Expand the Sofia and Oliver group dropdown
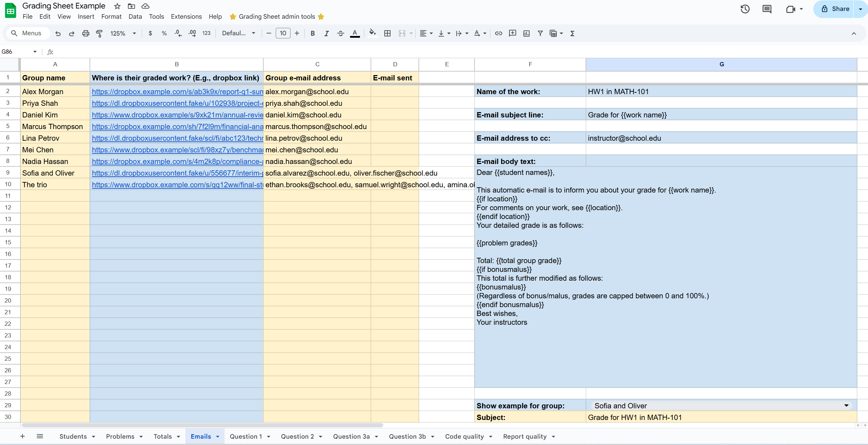Viewport: 868px width, 445px height. pos(846,406)
